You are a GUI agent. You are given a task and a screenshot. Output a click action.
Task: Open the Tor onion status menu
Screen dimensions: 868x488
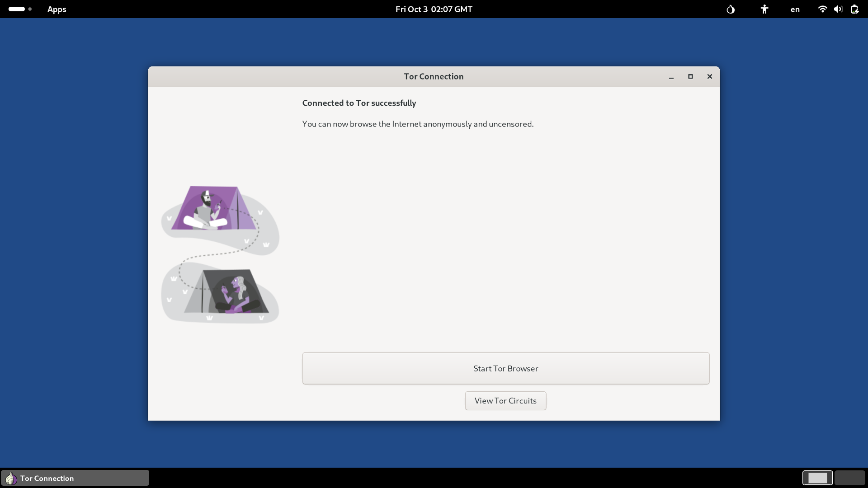click(x=731, y=9)
